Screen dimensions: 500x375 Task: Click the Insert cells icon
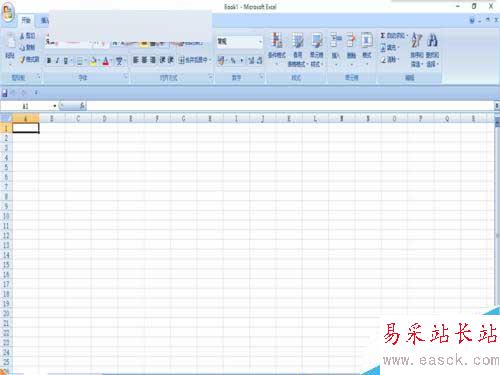pyautogui.click(x=336, y=40)
